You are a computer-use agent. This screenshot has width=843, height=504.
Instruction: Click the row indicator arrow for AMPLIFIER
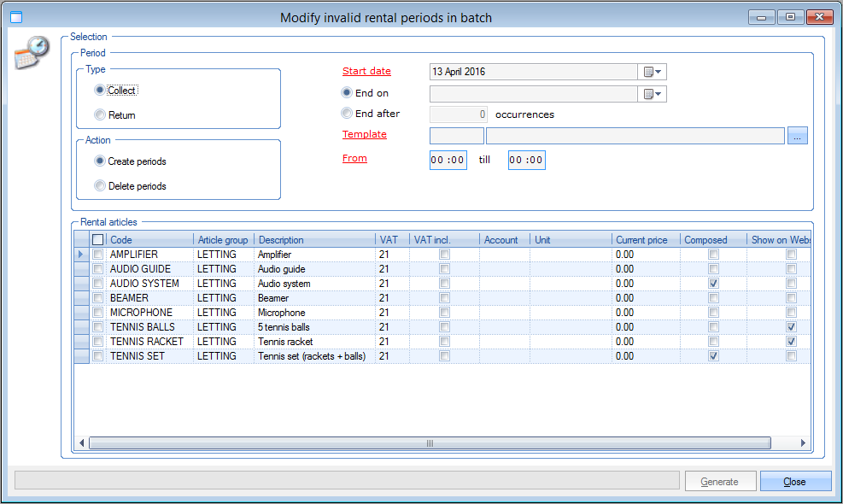(81, 255)
